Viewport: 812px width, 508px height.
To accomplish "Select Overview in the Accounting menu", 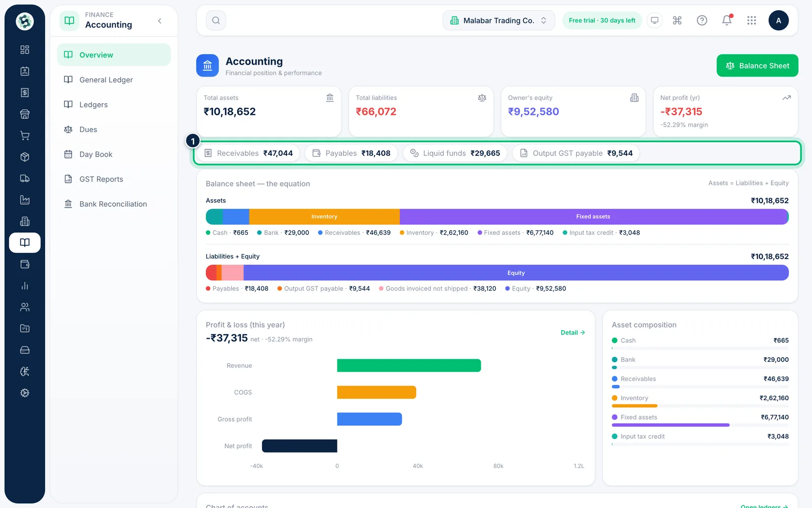I will tap(114, 55).
